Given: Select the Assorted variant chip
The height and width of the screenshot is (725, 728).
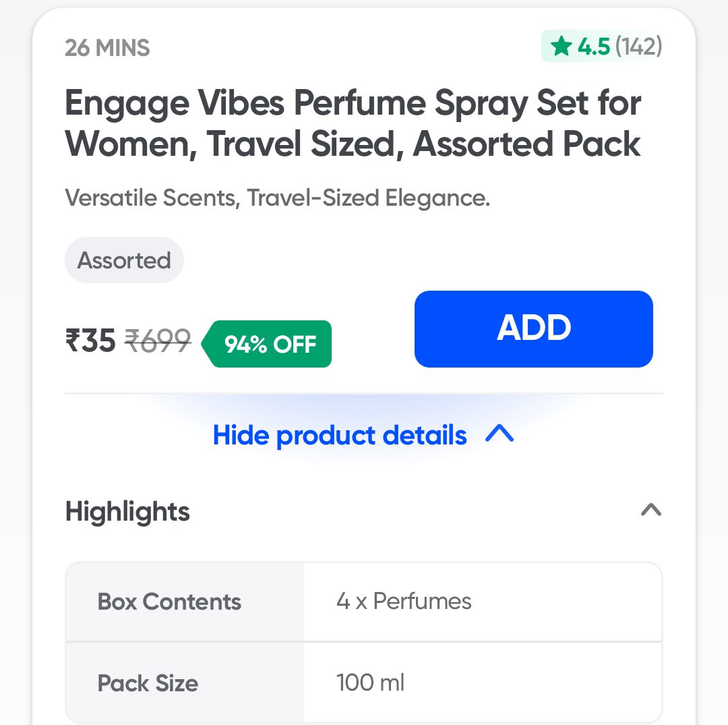Looking at the screenshot, I should [124, 260].
